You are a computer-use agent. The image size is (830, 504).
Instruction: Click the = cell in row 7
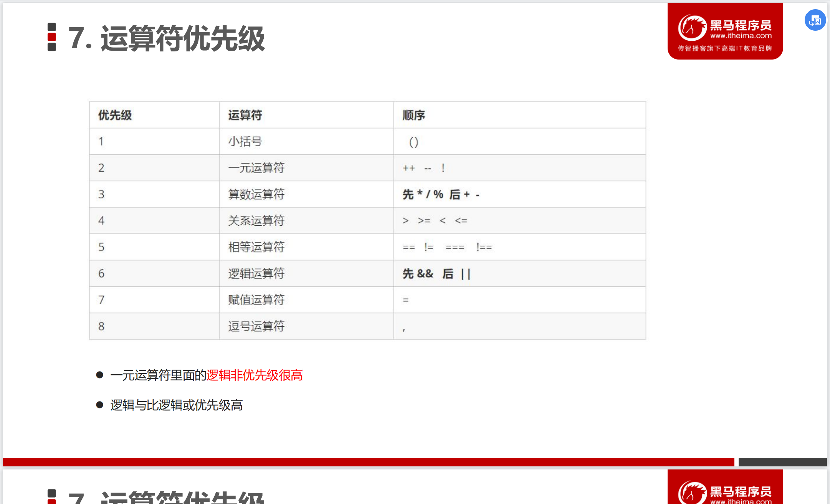pyautogui.click(x=519, y=300)
